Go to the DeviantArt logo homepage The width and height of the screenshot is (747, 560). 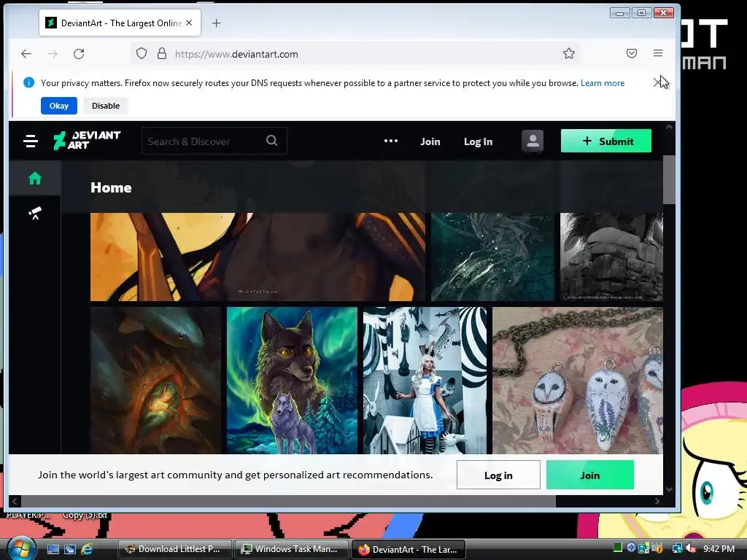87,141
